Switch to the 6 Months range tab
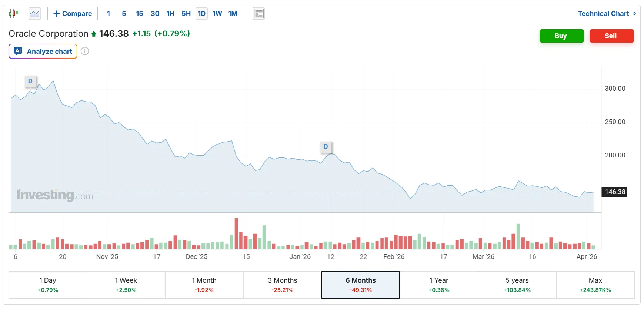The image size is (644, 309). pos(360,285)
